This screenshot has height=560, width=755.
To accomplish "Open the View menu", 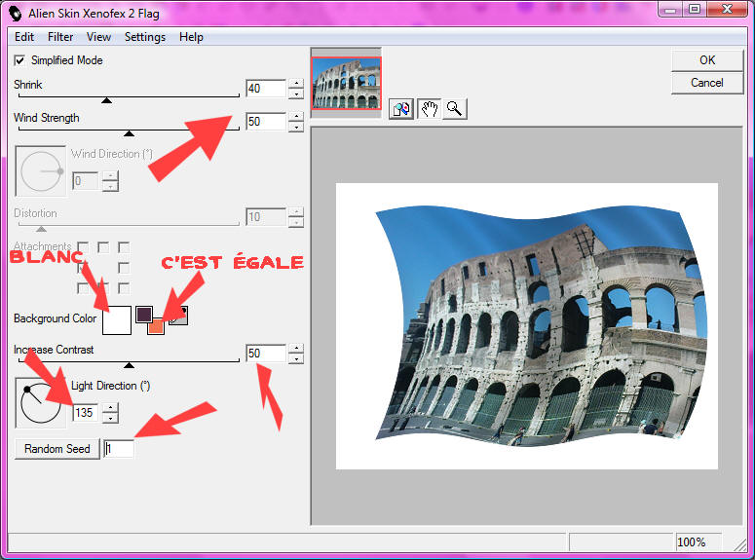I will pos(98,37).
